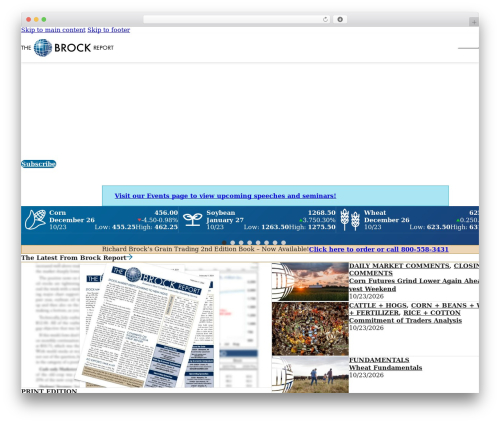Click the Subscribe button

[x=39, y=164]
